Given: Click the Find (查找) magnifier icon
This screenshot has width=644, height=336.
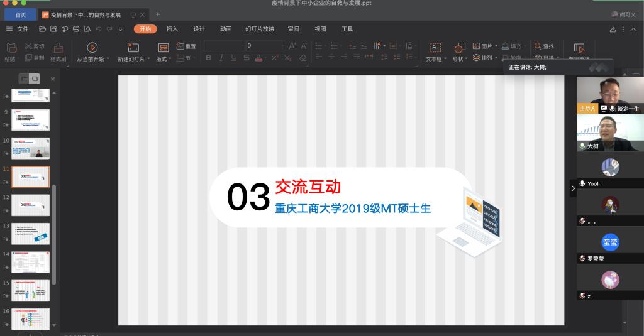Looking at the screenshot, I should click(538, 46).
